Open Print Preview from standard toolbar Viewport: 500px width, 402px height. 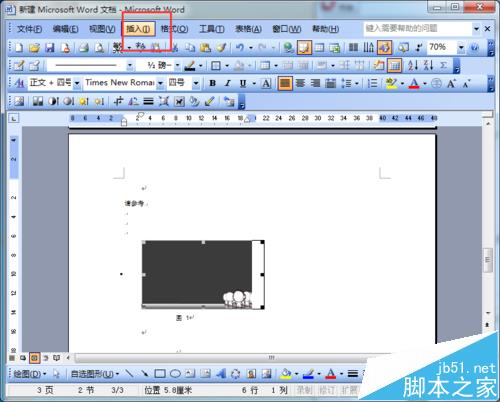pyautogui.click(x=99, y=48)
